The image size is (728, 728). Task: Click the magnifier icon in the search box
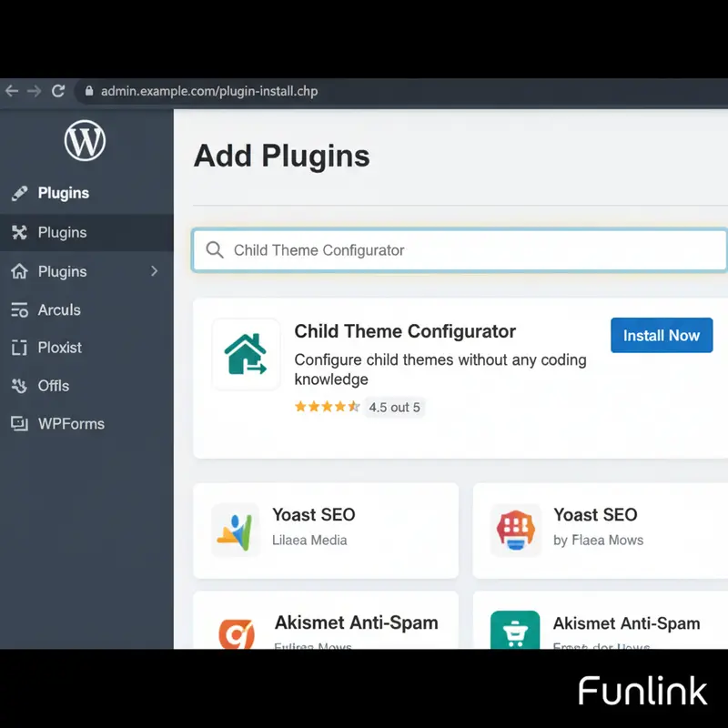pos(214,249)
